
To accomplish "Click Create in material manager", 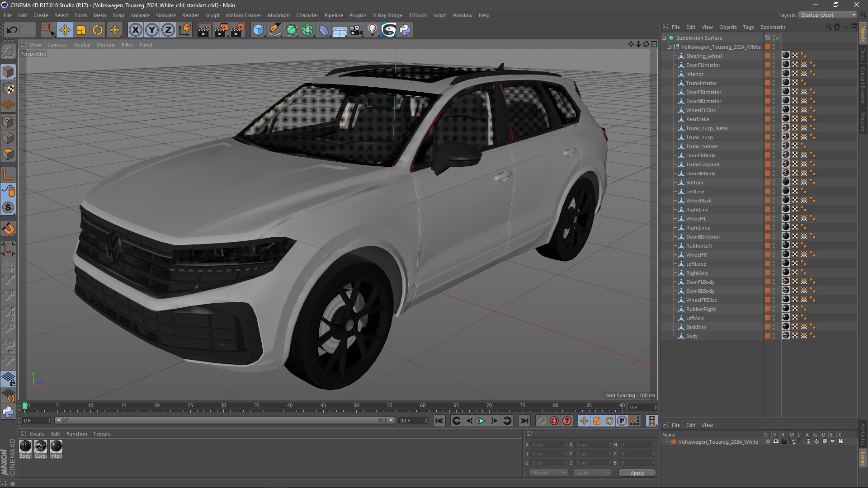I will point(37,434).
